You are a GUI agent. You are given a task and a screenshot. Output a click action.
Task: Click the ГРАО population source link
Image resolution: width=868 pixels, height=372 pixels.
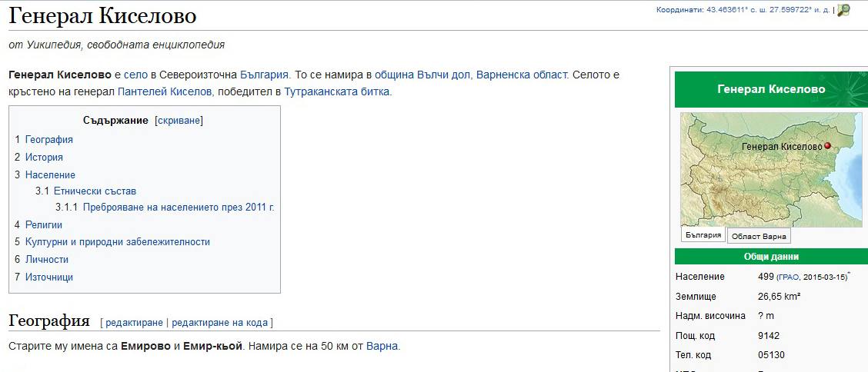coord(787,277)
